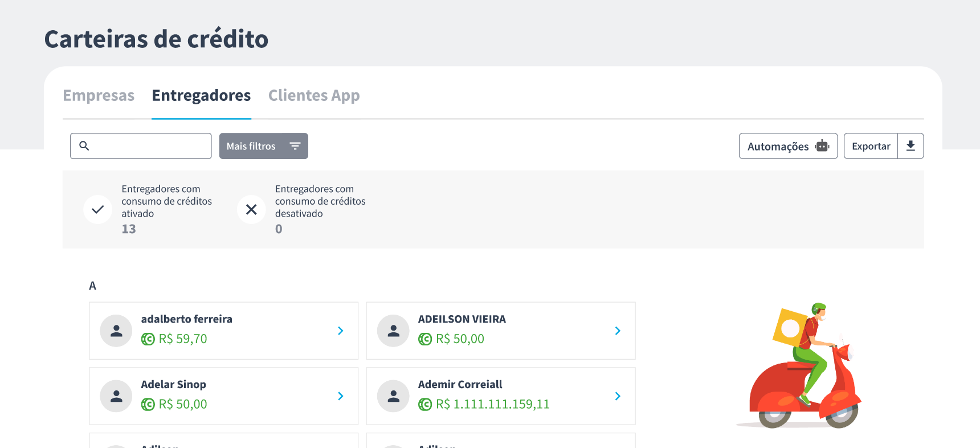Click adalberto ferreira's avatar icon

point(116,331)
